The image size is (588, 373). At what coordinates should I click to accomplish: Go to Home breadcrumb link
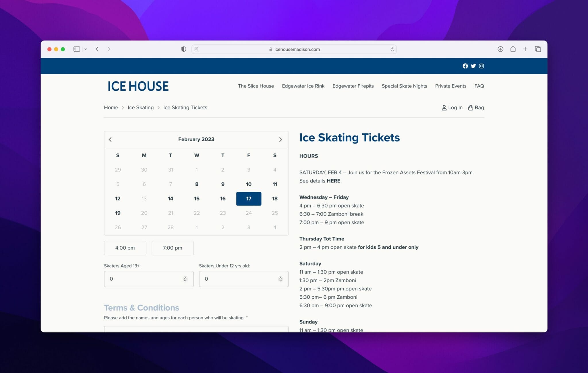coord(111,108)
